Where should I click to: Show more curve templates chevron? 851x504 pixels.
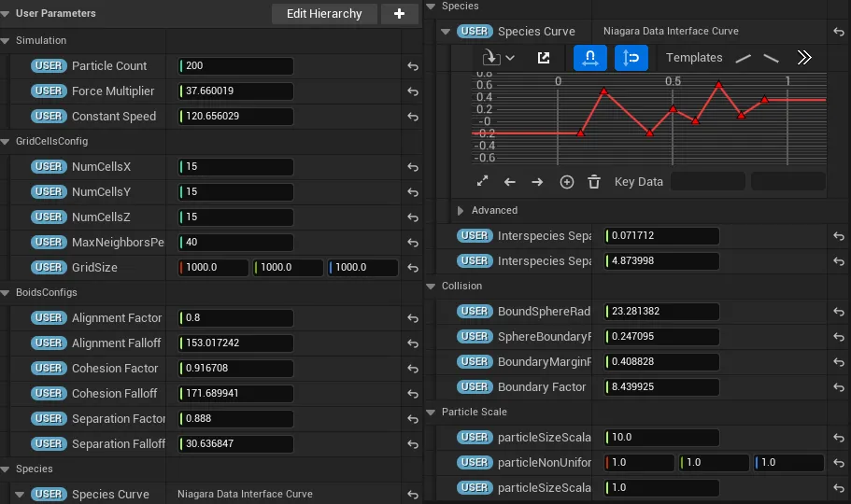click(804, 58)
